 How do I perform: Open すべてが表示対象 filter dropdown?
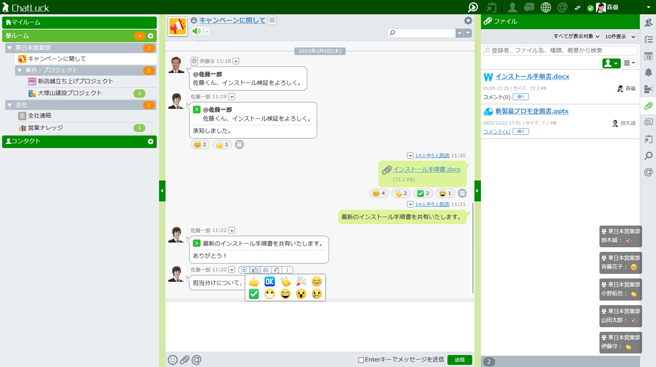point(576,37)
